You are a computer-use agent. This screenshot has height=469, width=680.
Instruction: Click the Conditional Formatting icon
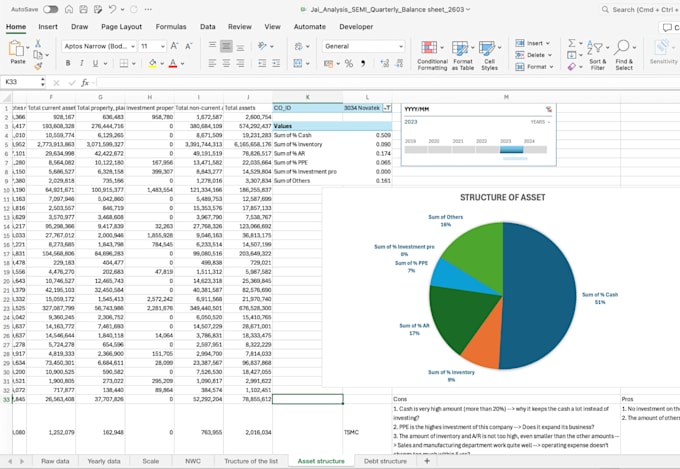pos(429,47)
